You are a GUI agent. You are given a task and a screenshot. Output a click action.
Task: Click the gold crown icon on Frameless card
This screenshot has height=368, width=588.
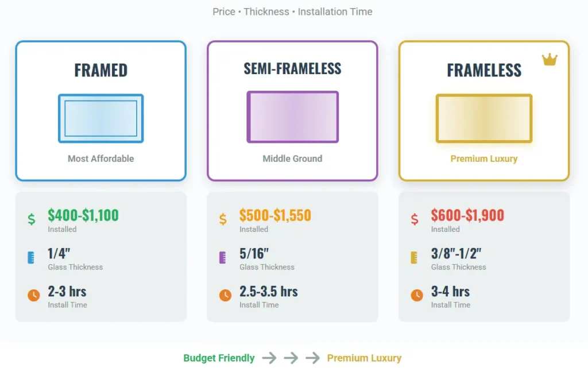[550, 60]
